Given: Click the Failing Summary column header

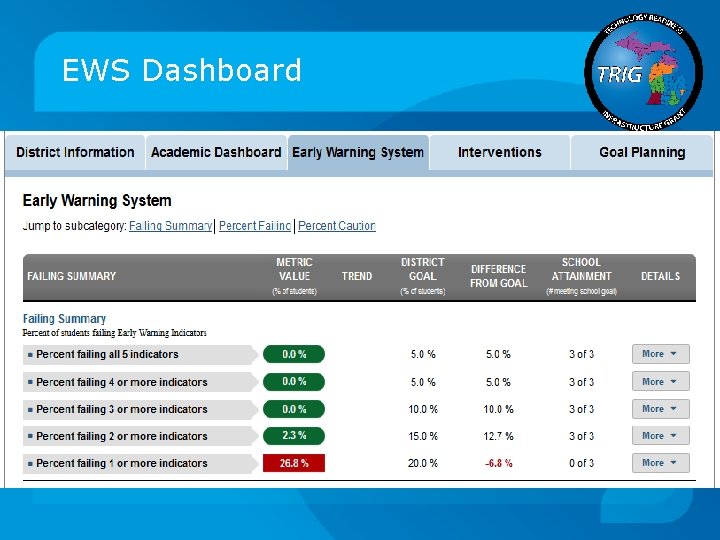Looking at the screenshot, I should [71, 276].
